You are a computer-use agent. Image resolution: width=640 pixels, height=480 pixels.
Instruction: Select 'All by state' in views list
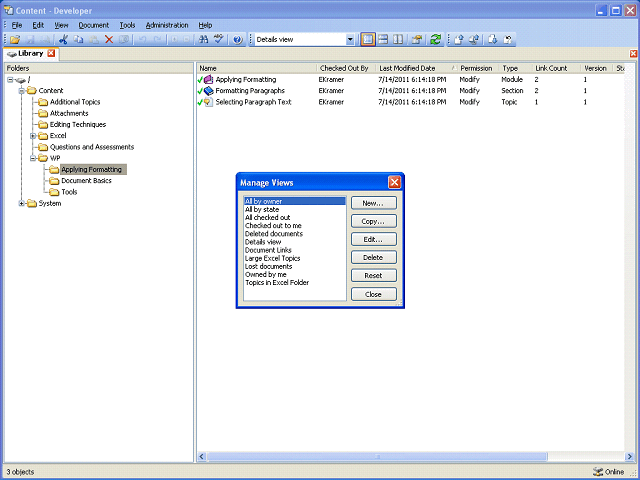click(x=294, y=209)
